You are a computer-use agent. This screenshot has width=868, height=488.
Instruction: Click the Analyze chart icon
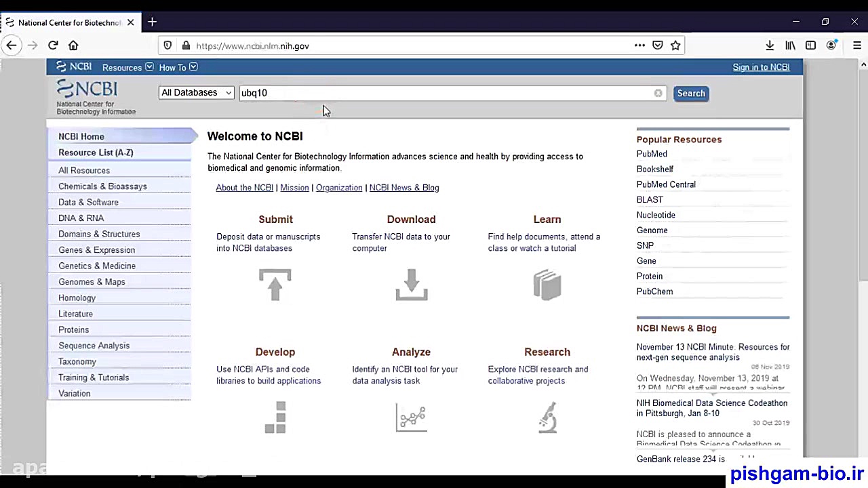[411, 417]
